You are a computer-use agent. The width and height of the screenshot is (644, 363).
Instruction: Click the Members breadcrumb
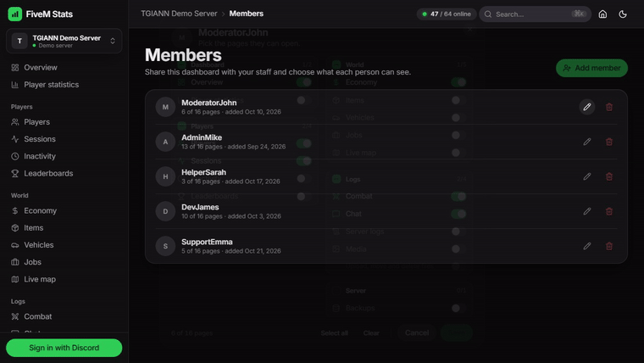pos(246,14)
